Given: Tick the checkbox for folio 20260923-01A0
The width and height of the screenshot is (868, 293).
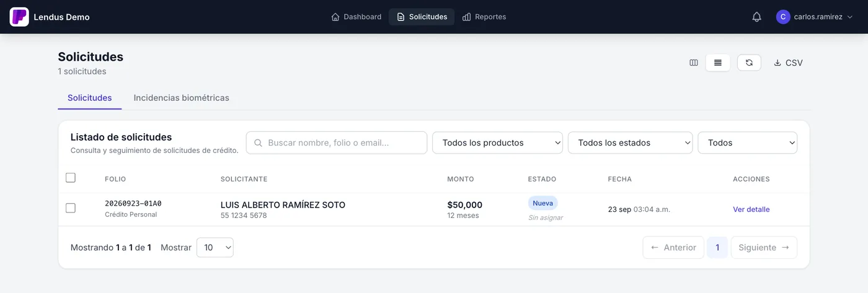Looking at the screenshot, I should click(x=71, y=208).
